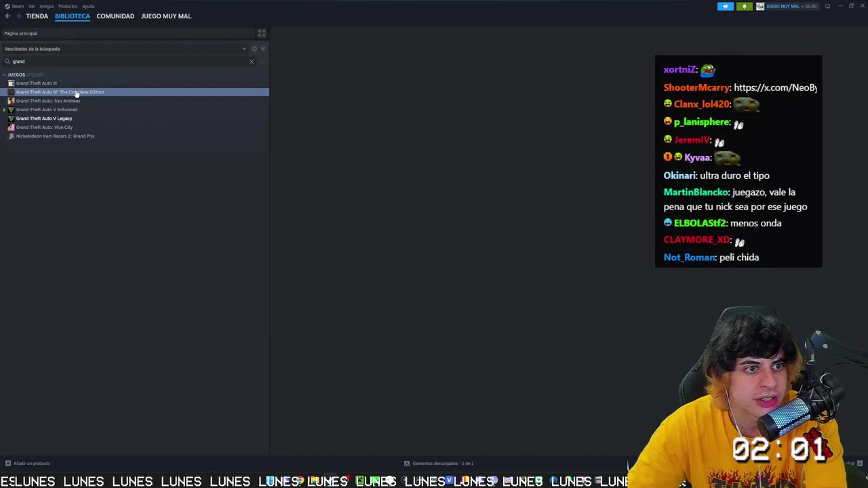
Task: Open ShooterMcarry's x.com link in chat
Action: [x=775, y=87]
